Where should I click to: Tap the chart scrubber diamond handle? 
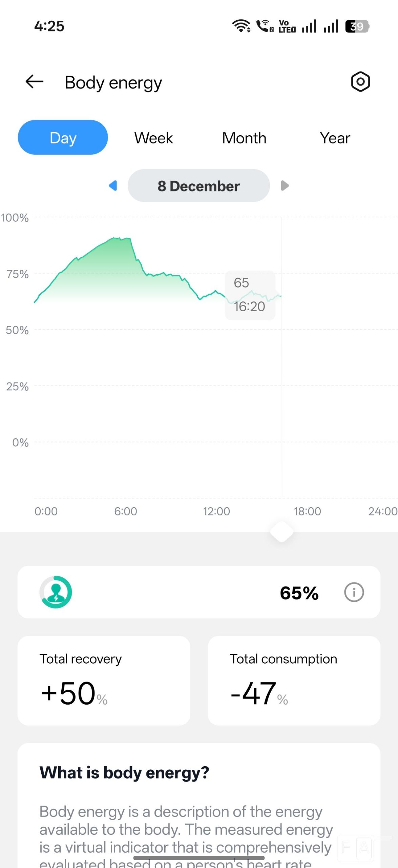pos(281,531)
